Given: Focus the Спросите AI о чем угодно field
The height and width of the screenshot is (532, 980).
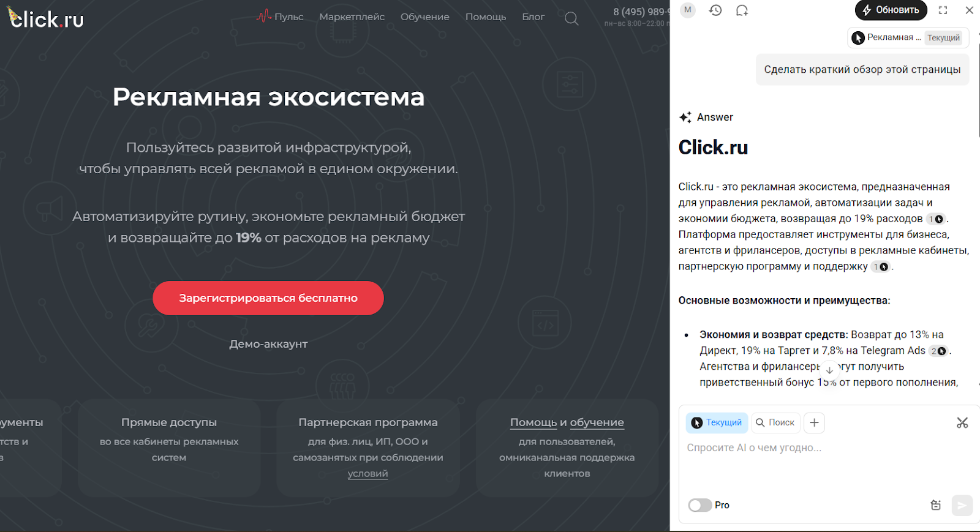Looking at the screenshot, I should click(x=821, y=448).
